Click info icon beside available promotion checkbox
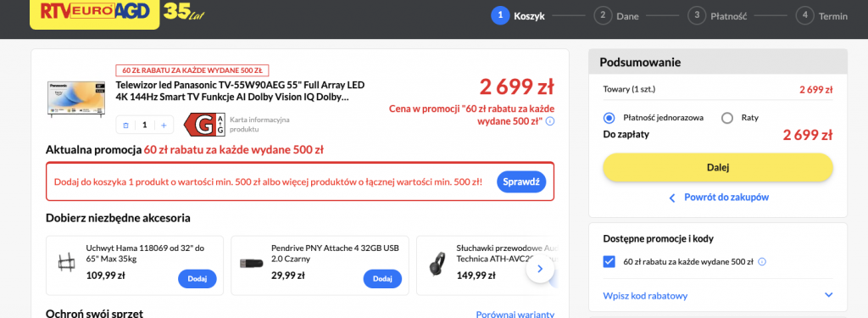The height and width of the screenshot is (318, 868). [x=762, y=261]
